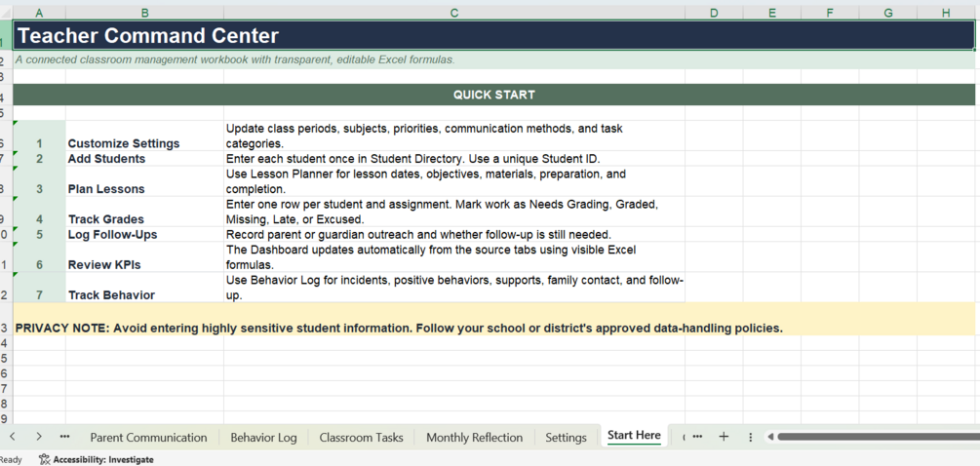Viewport: 980px width, 466px height.
Task: Click Accessibility: Investigate status text
Action: [x=103, y=459]
